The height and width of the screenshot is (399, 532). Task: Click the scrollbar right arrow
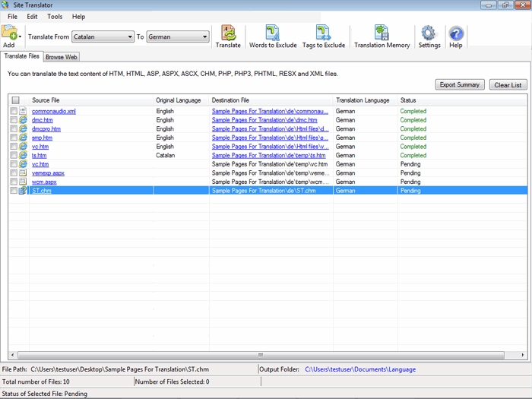pos(523,355)
